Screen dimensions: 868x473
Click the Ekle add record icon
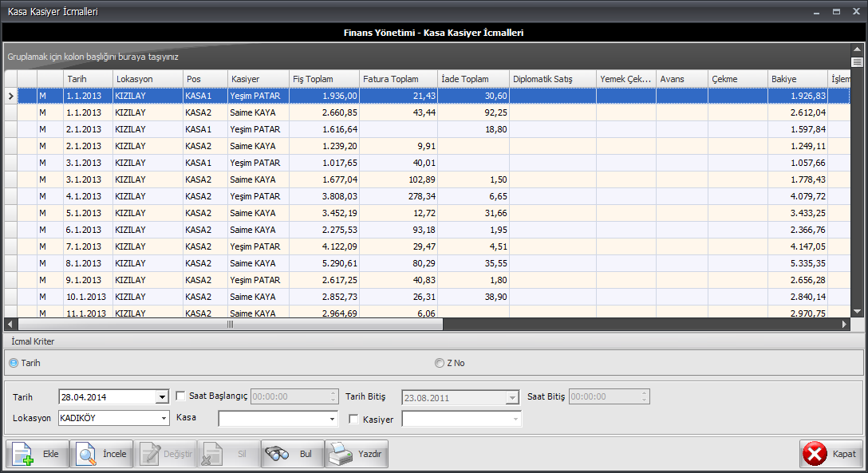[x=22, y=455]
